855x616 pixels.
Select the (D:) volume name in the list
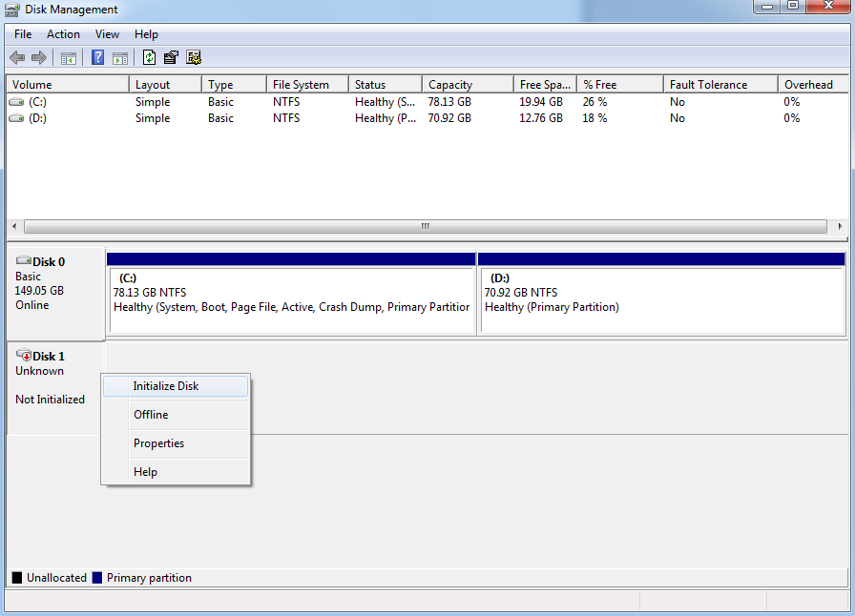37,118
